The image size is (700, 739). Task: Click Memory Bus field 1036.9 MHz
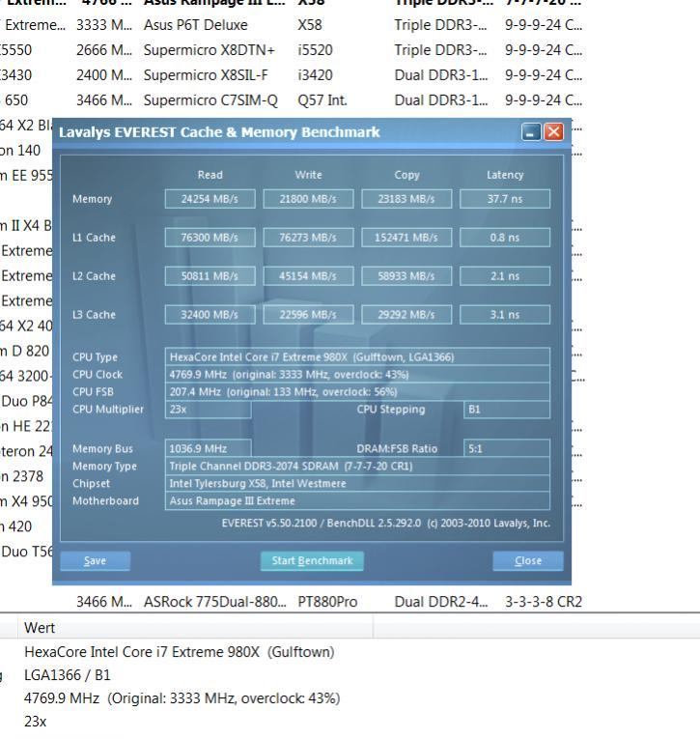(x=208, y=448)
